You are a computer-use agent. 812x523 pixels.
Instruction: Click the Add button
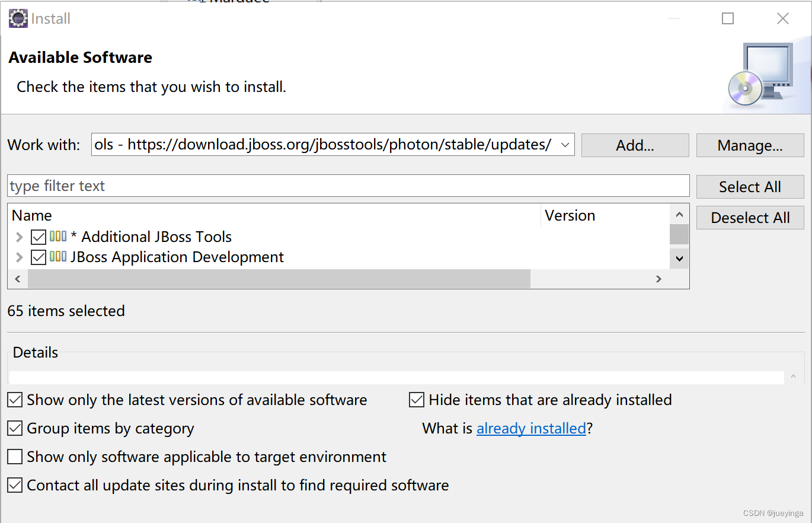coord(635,145)
